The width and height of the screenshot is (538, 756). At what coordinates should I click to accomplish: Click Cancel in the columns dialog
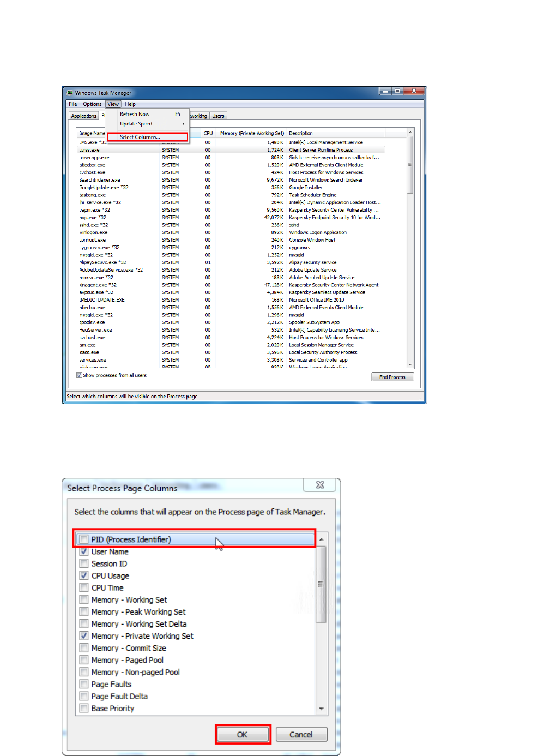tap(301, 735)
